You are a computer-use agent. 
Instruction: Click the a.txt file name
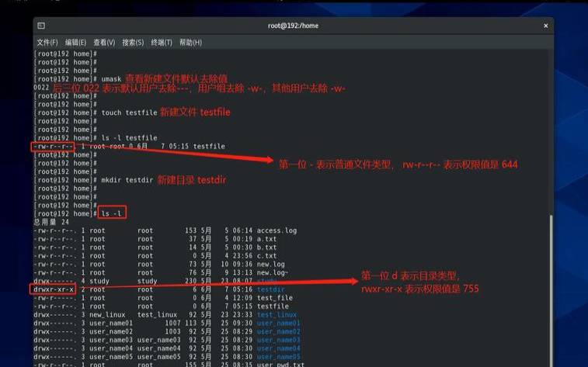coord(266,239)
